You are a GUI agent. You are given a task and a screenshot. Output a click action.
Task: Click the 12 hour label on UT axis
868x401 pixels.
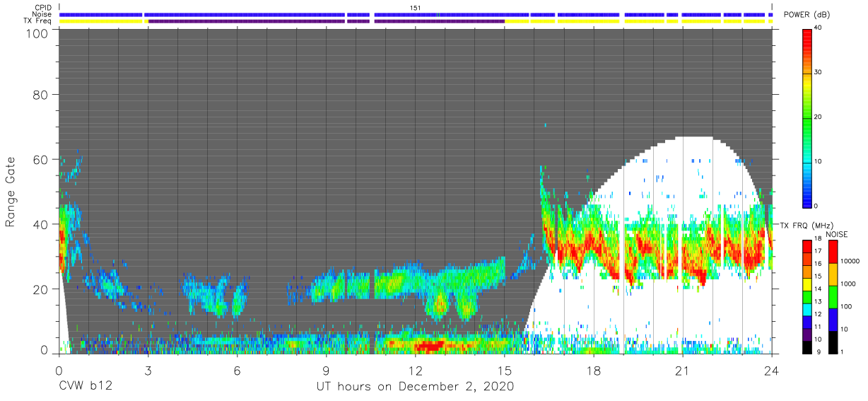click(x=415, y=370)
